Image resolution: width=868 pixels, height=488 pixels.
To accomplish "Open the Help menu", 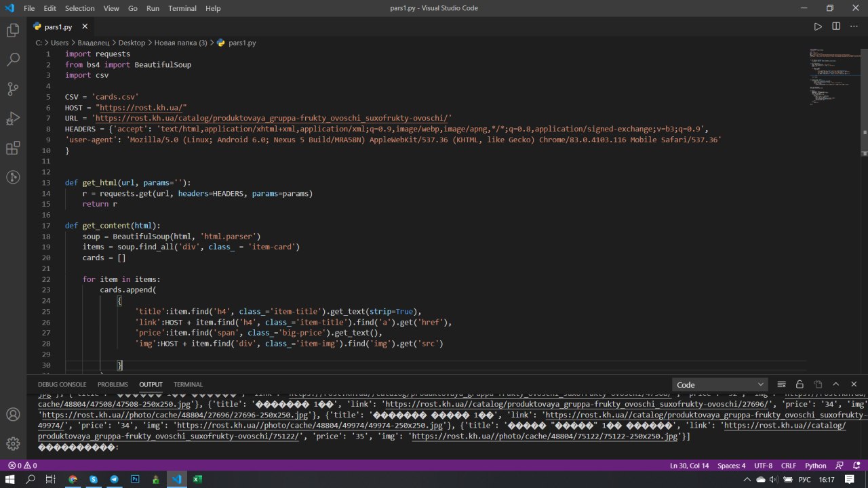I will (213, 8).
